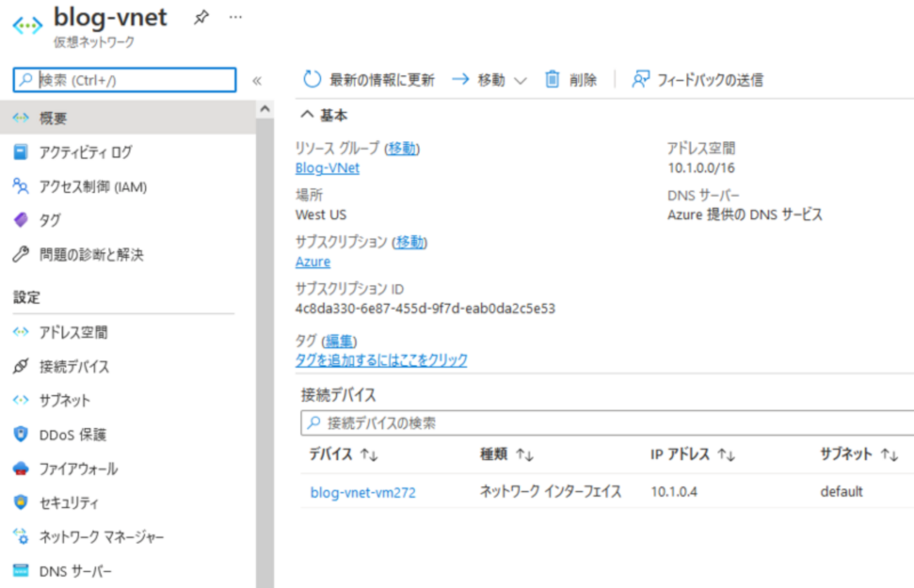Pin blog-vnet using the pin icon
The height and width of the screenshot is (588, 914).
(x=201, y=17)
